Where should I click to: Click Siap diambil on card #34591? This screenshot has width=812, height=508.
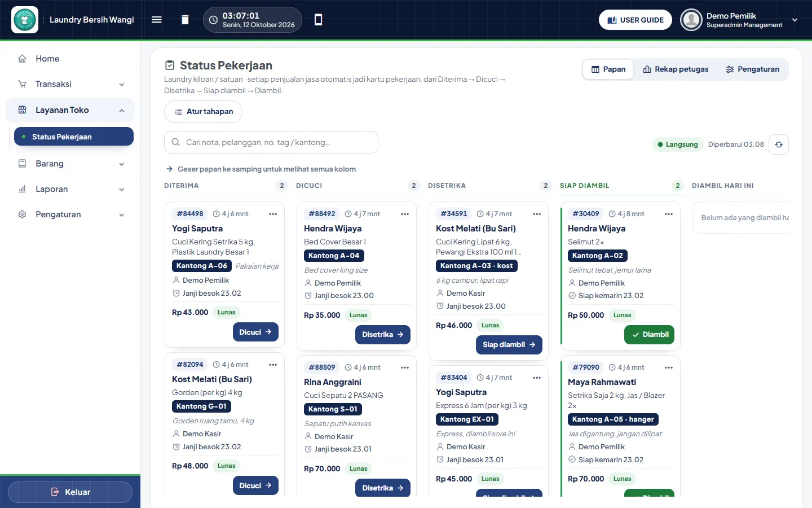click(509, 345)
